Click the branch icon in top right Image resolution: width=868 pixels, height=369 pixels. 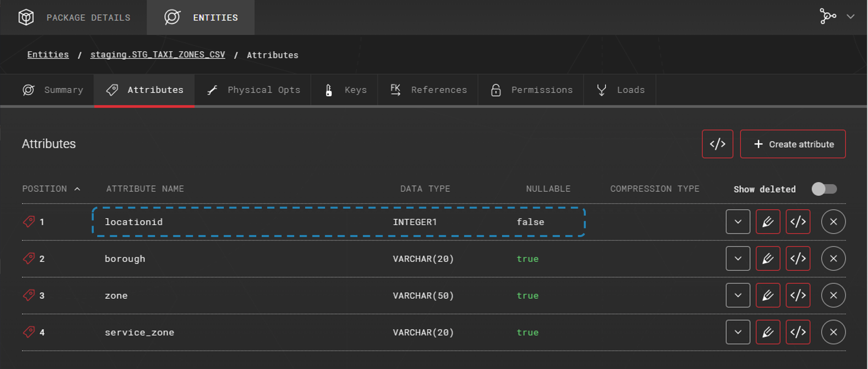coord(828,16)
